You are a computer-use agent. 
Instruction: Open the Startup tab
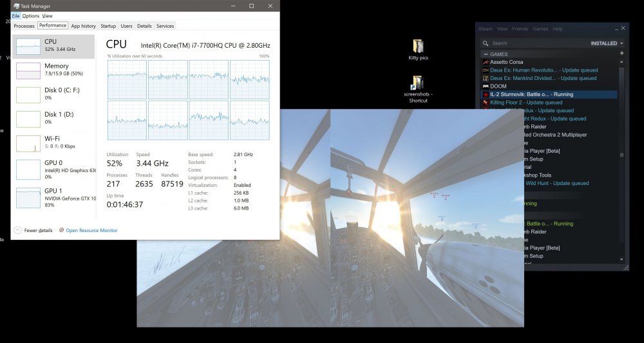[x=108, y=26]
